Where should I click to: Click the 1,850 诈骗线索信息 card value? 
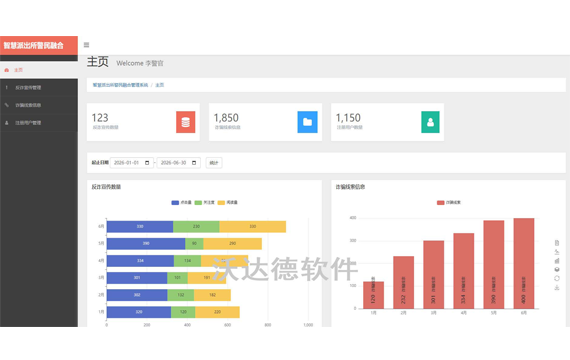click(226, 118)
